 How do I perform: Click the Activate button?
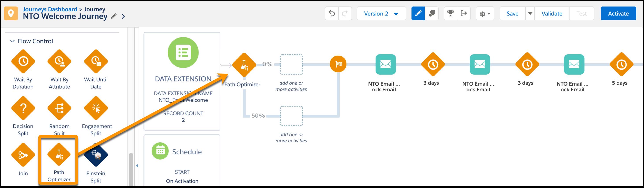coord(618,13)
